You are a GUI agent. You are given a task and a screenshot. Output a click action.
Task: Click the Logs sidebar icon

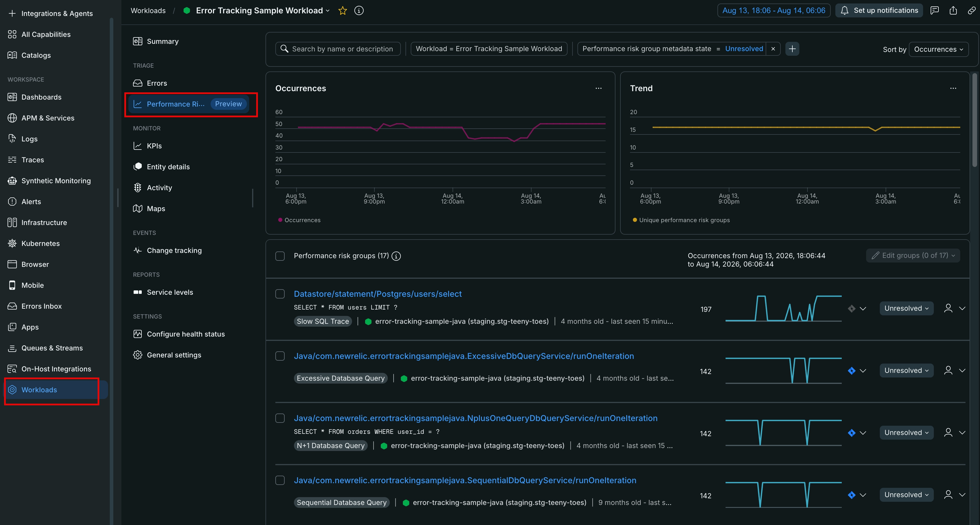[12, 139]
